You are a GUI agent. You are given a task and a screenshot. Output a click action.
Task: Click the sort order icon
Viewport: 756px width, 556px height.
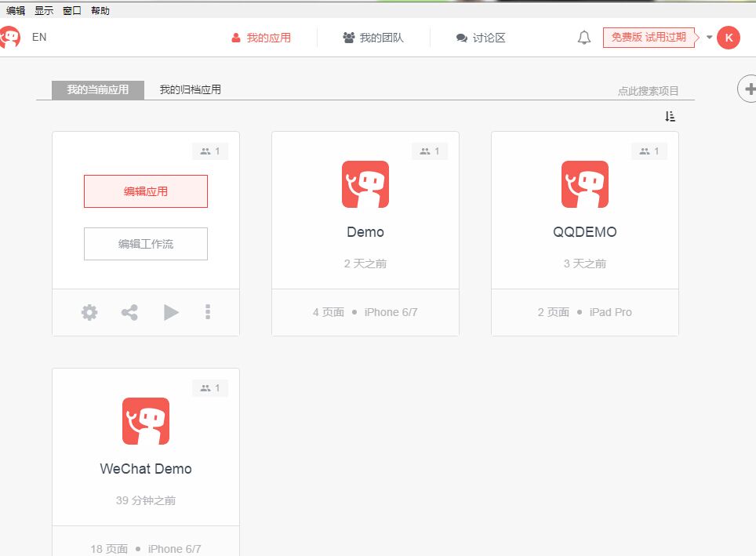pos(671,116)
